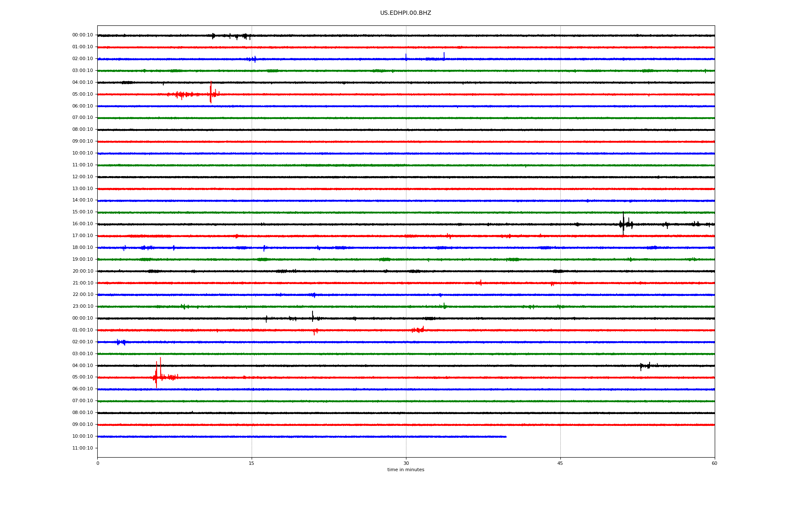Select the 16:00:10 time label
Viewport: 812px width, 508px height.
pyautogui.click(x=82, y=224)
